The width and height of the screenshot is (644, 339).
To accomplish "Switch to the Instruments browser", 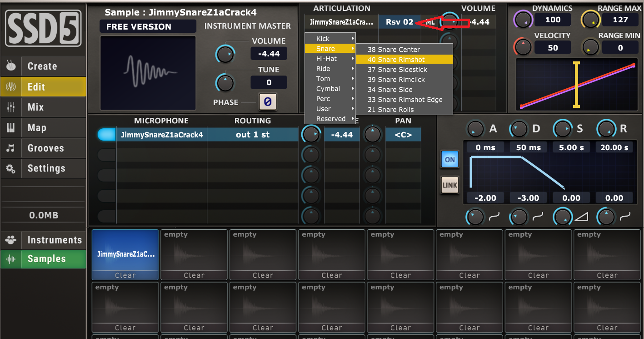I will (x=43, y=240).
